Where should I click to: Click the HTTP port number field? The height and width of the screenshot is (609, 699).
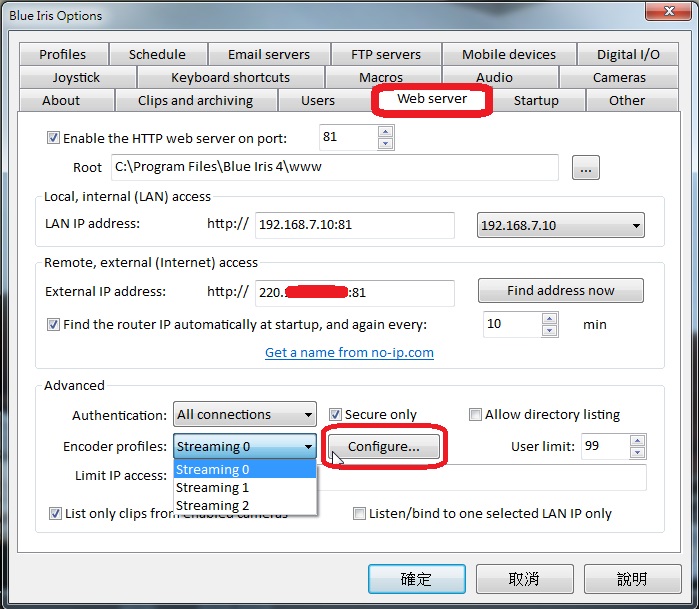pos(348,137)
